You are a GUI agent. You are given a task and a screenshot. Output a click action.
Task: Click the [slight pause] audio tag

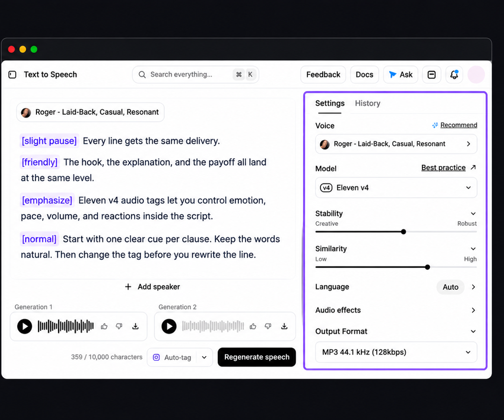coord(49,141)
